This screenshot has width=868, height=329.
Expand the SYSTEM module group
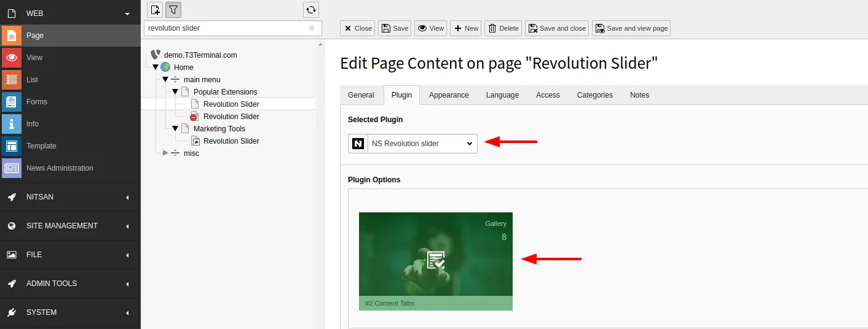127,312
